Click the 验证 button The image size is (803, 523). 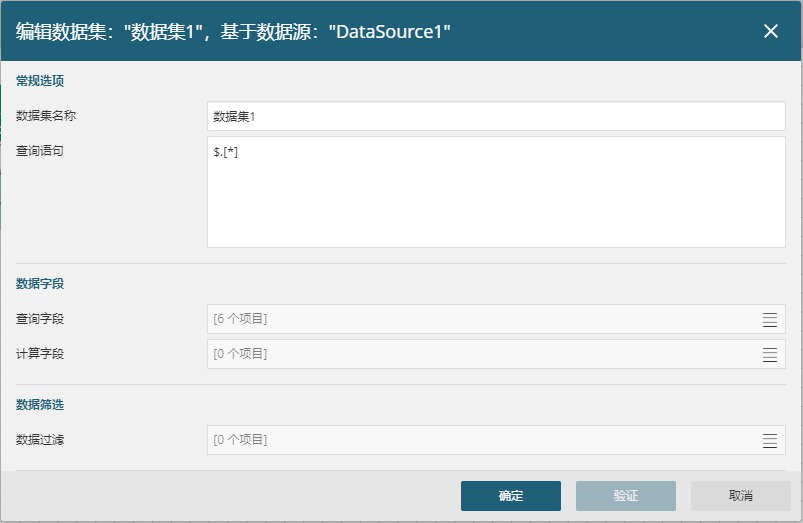click(x=626, y=495)
